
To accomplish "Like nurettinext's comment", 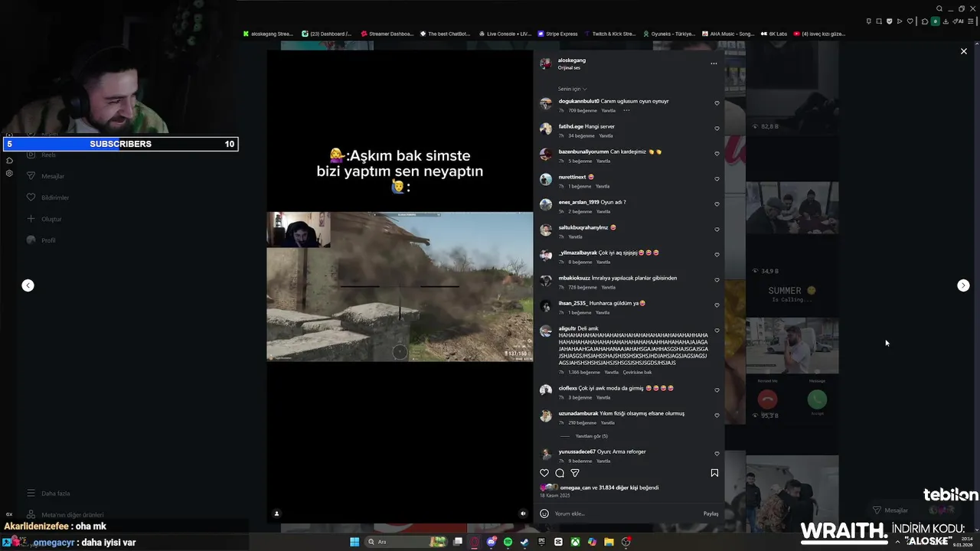I will point(717,179).
